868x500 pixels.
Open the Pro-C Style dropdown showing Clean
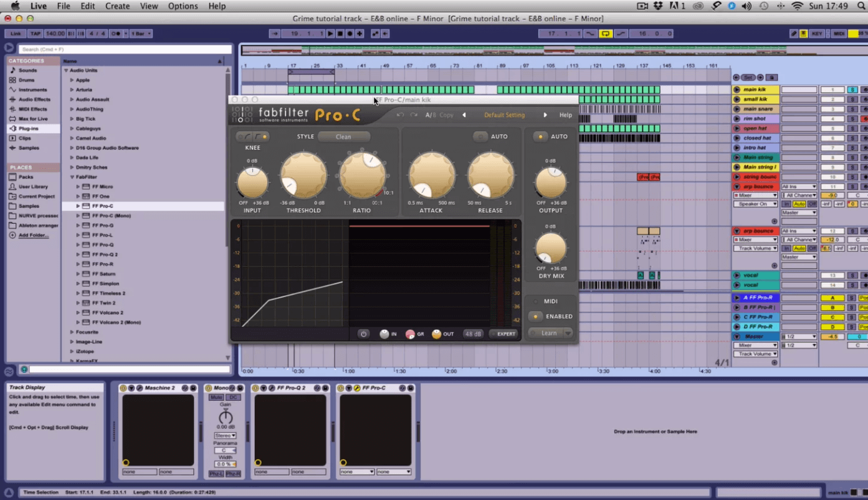343,137
